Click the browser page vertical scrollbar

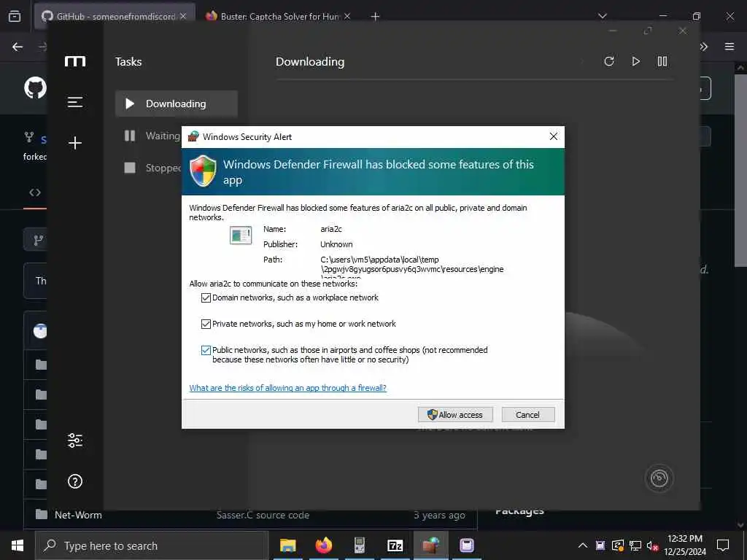(x=740, y=170)
